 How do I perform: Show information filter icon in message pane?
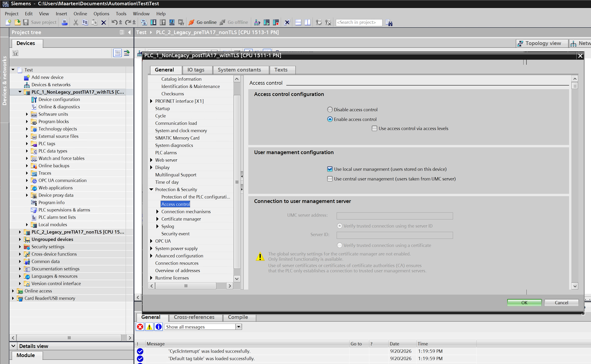(159, 327)
